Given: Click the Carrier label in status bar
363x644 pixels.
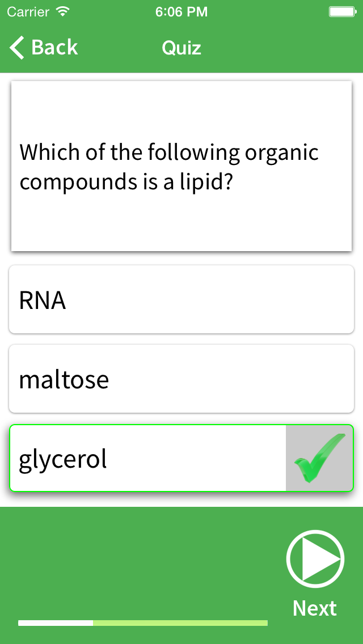Looking at the screenshot, I should click(x=27, y=11).
